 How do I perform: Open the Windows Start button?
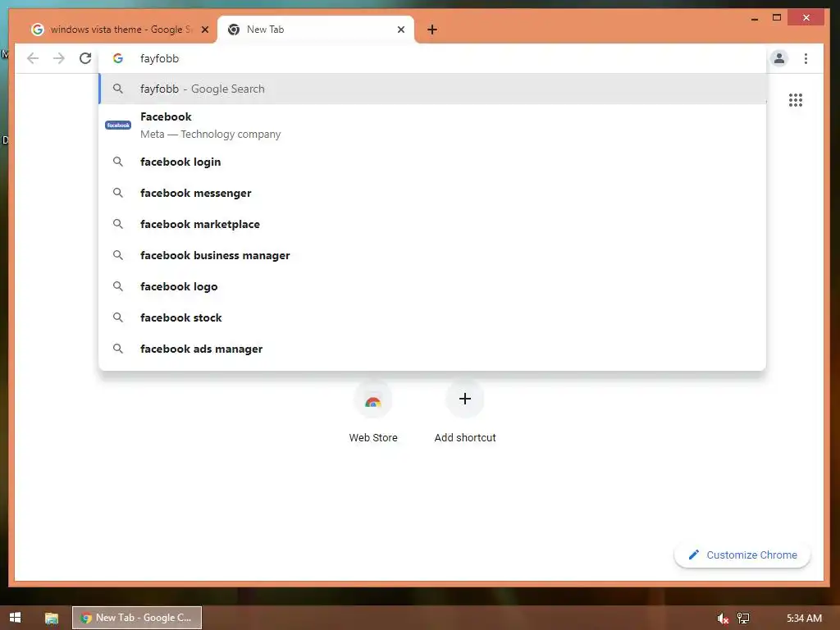point(15,618)
